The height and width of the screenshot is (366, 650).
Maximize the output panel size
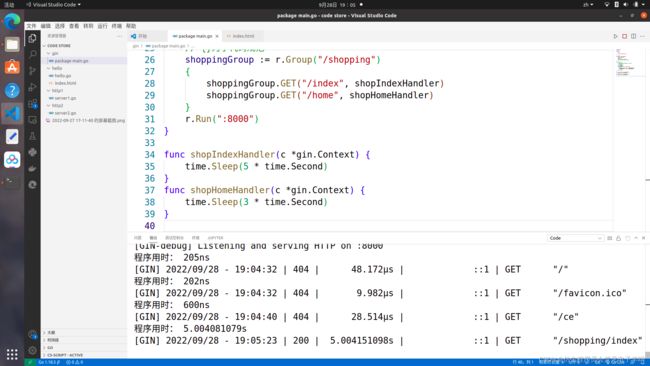click(x=636, y=238)
